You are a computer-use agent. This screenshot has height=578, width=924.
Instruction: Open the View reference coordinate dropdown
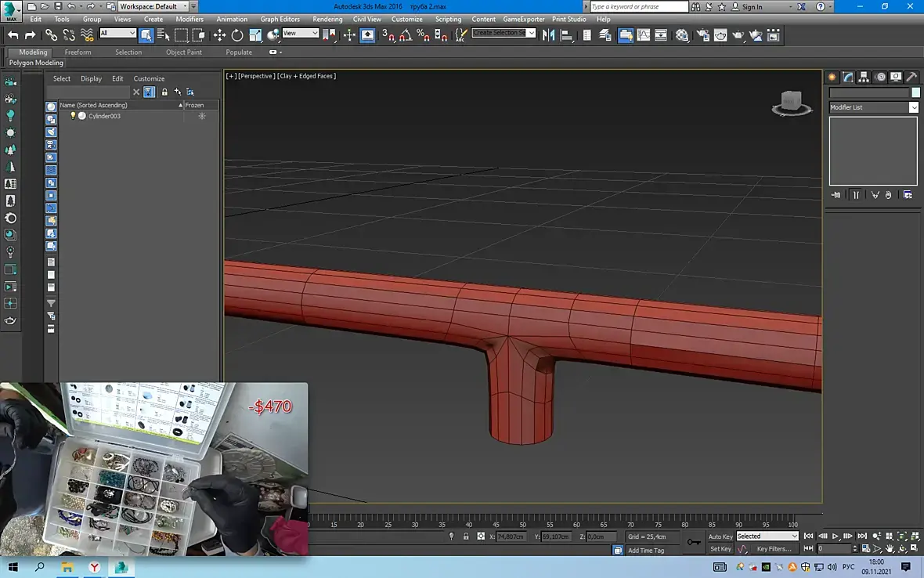point(301,34)
